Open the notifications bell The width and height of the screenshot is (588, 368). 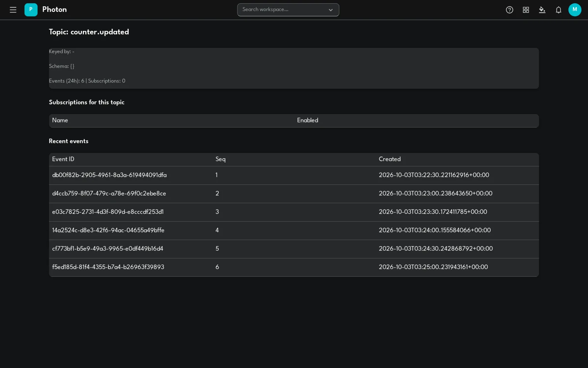[x=559, y=10]
